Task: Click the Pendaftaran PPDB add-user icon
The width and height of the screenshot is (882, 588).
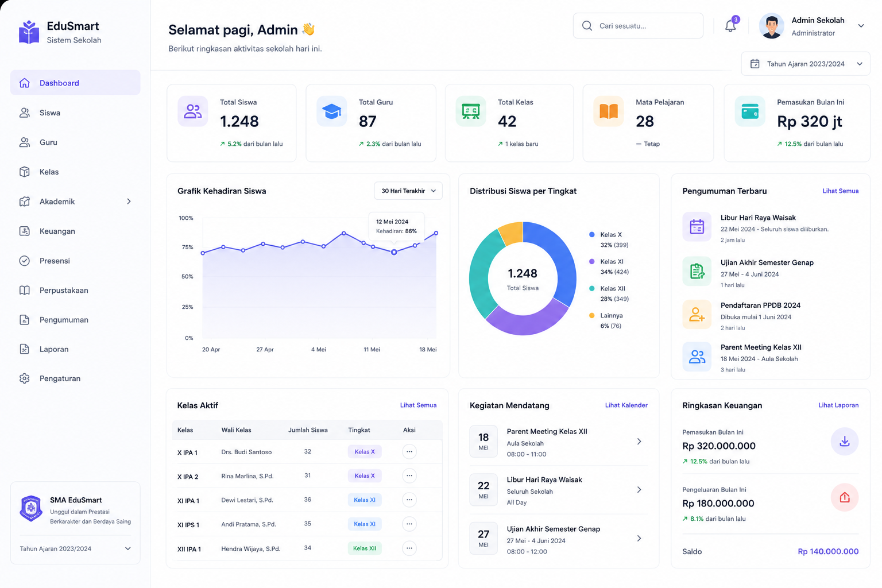Action: (697, 314)
